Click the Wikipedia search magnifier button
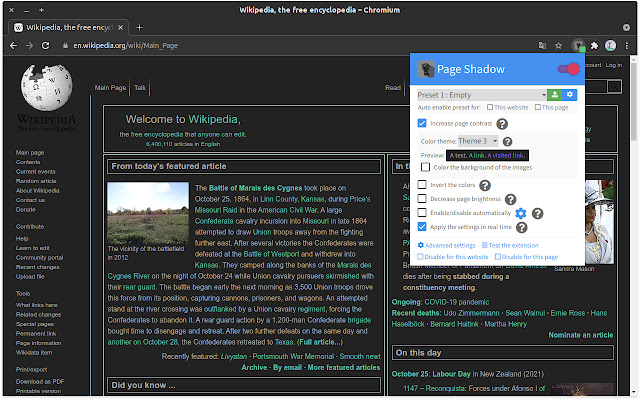The height and width of the screenshot is (400, 640). [614, 86]
